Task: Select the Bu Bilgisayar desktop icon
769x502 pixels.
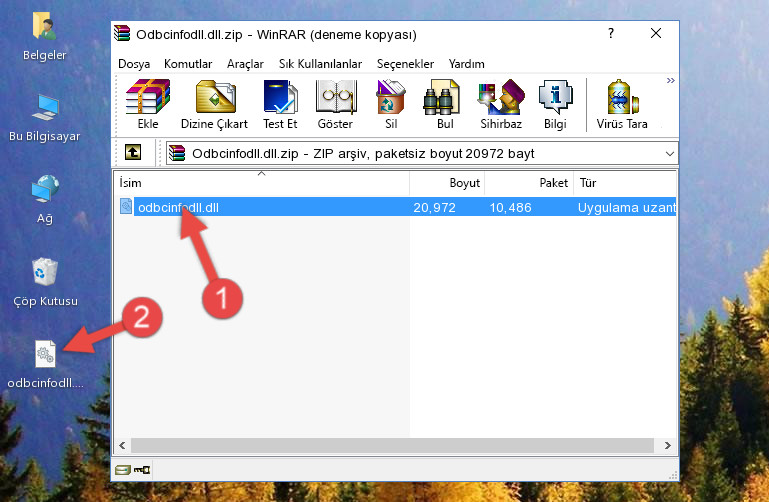Action: pos(45,118)
